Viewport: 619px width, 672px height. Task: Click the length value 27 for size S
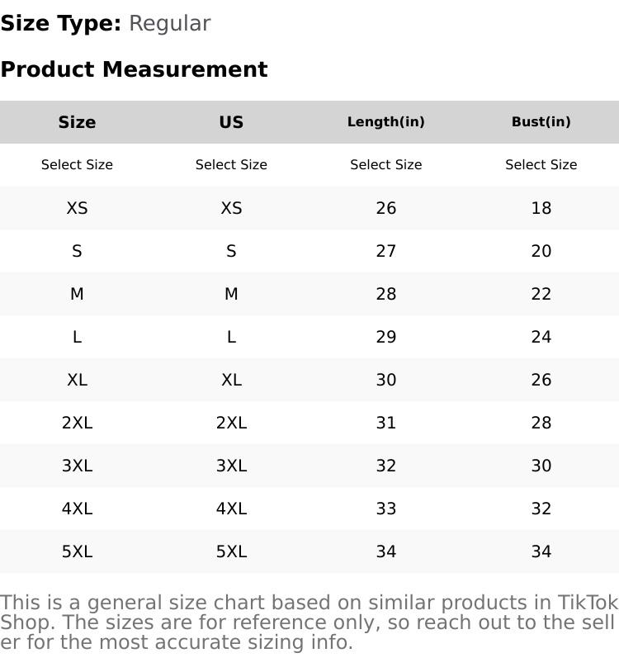(385, 251)
